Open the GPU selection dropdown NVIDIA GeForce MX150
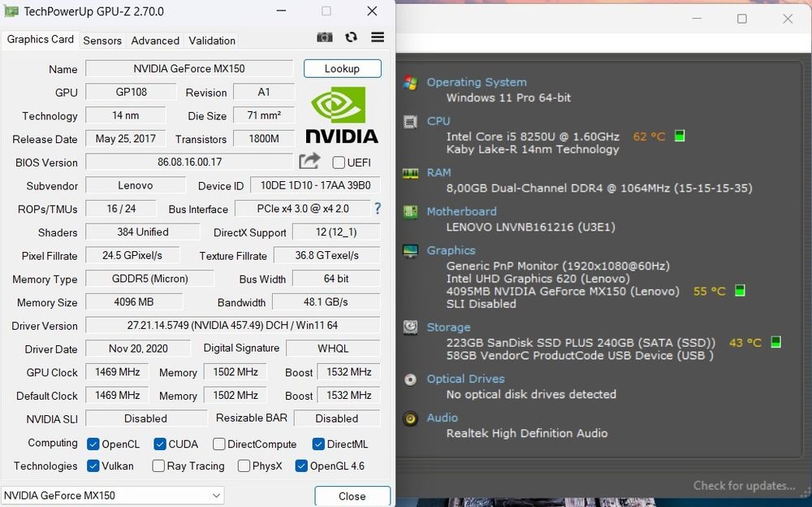This screenshot has height=507, width=812. point(112,496)
